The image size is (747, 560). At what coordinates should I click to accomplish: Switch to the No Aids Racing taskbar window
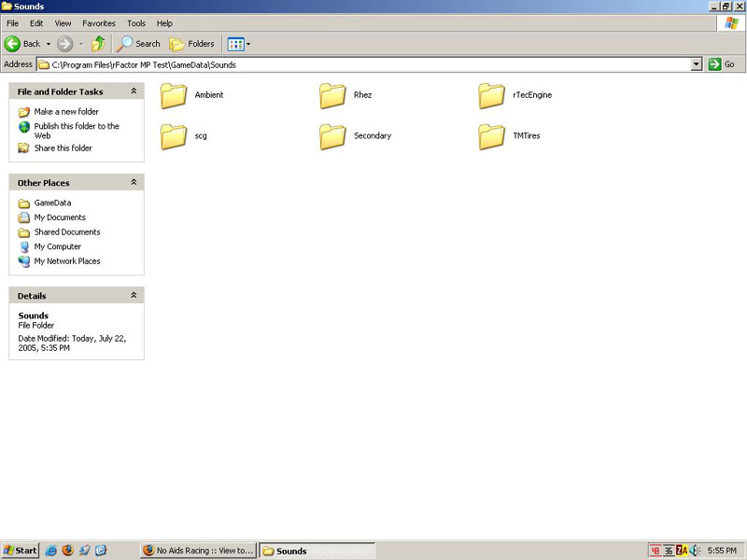click(x=199, y=551)
